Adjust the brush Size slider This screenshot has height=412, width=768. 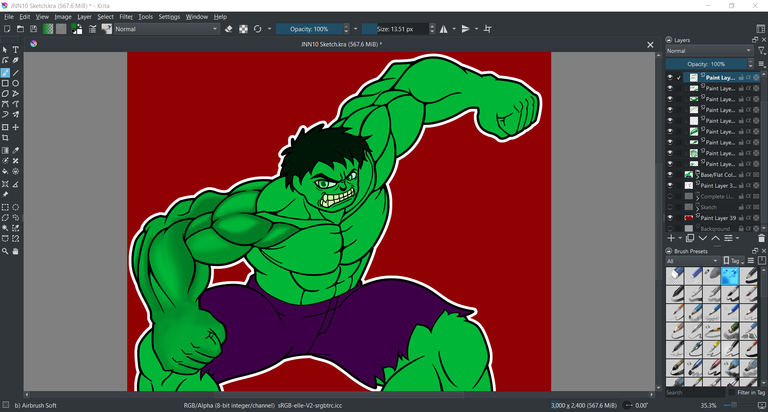click(395, 29)
